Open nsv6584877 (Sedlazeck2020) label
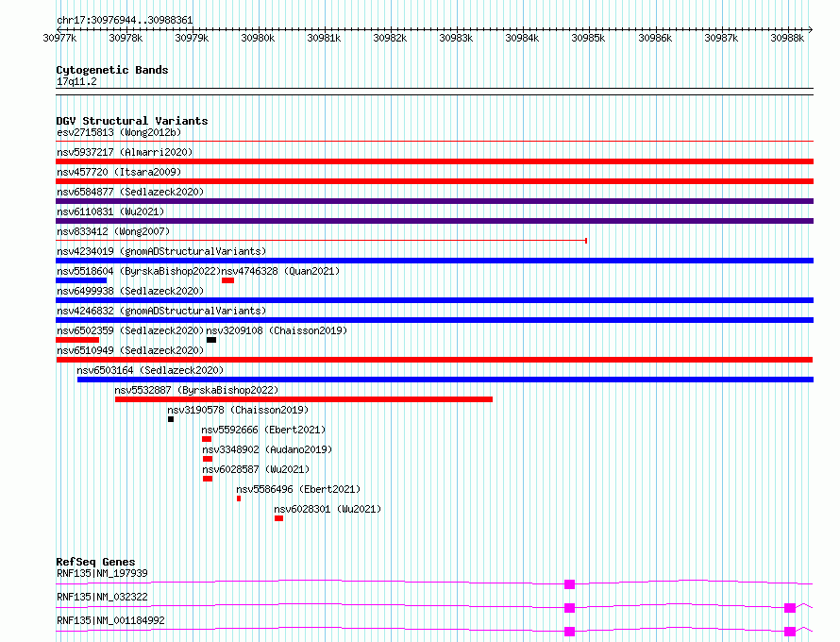 coord(130,192)
